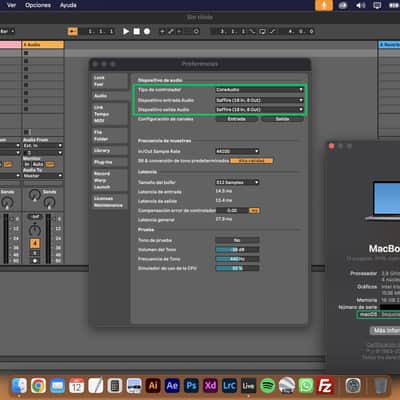Open the Ver menu

[x=11, y=5]
